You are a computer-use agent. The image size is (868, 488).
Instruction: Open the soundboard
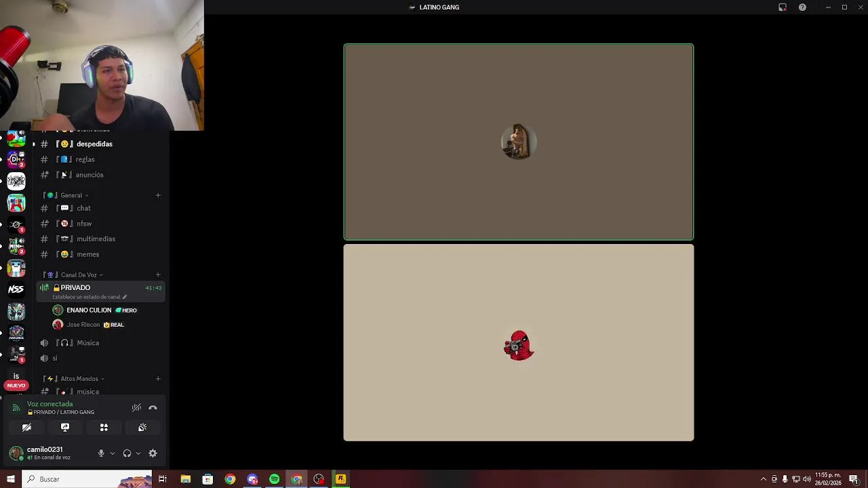pyautogui.click(x=142, y=428)
